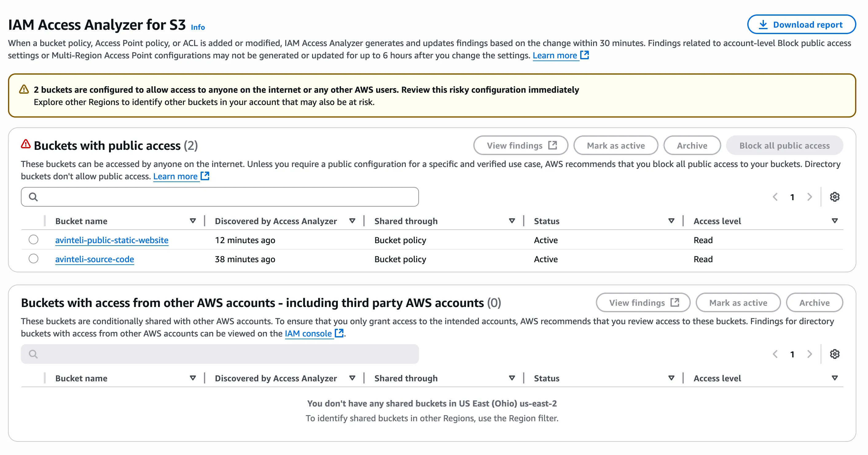
Task: Click Archive button for public buckets
Action: (692, 146)
